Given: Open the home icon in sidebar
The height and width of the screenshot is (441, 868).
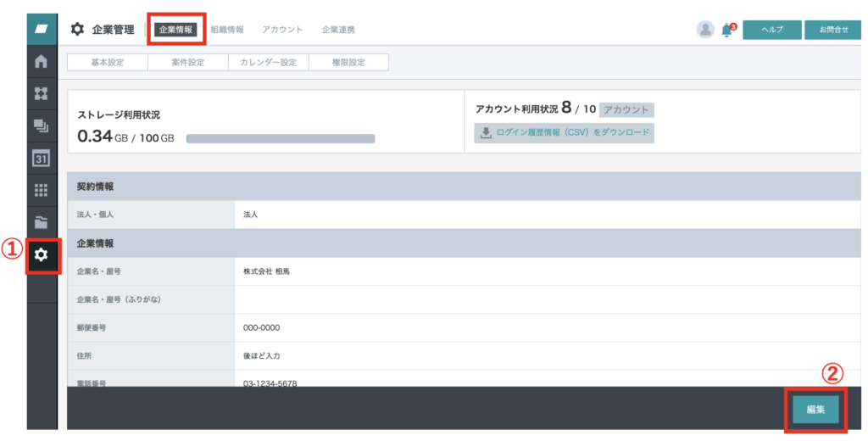Looking at the screenshot, I should tap(42, 61).
